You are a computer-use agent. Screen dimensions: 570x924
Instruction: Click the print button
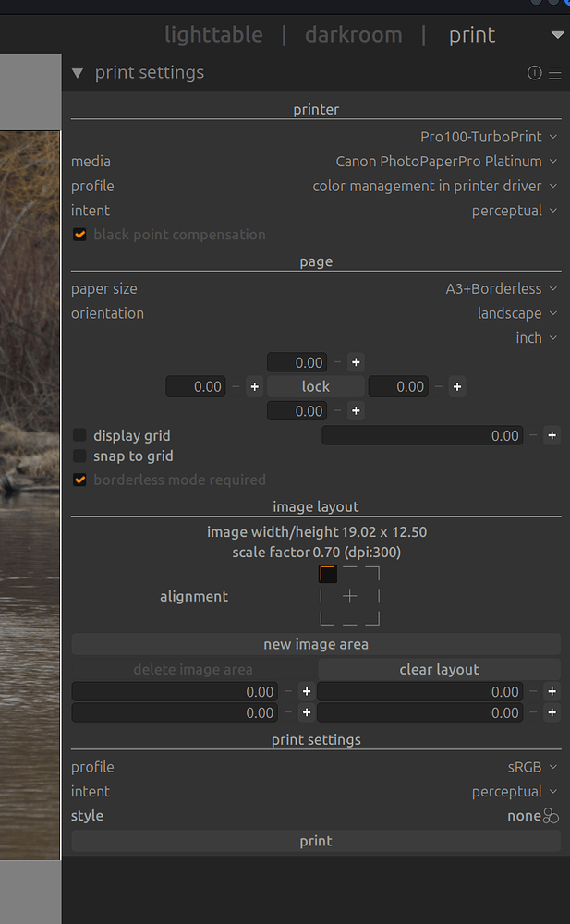click(316, 841)
